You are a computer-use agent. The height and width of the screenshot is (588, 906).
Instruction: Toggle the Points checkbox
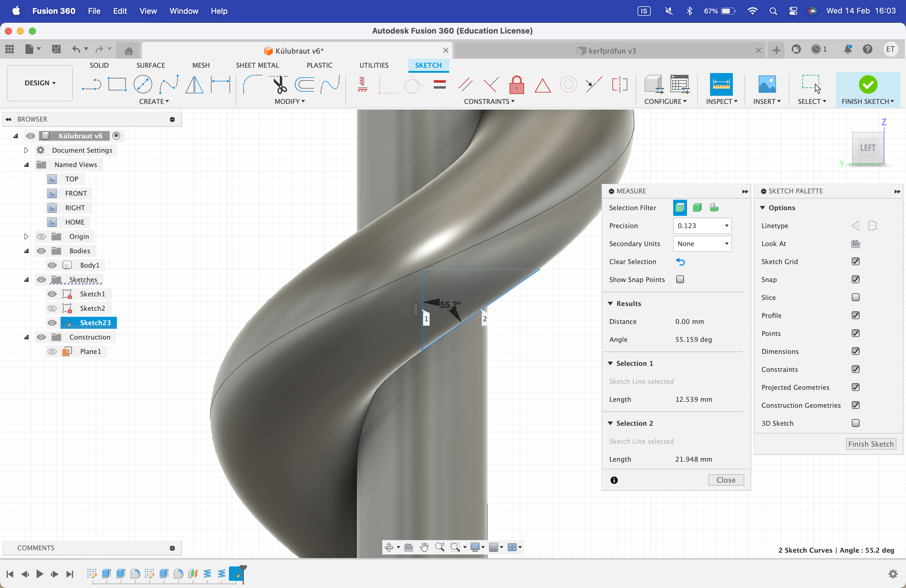pyautogui.click(x=855, y=333)
